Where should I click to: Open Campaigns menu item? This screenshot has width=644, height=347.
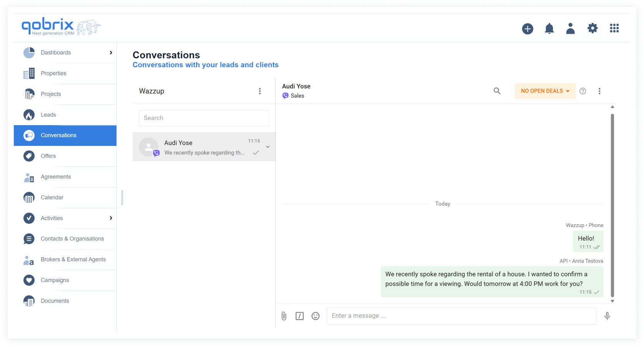pos(65,280)
